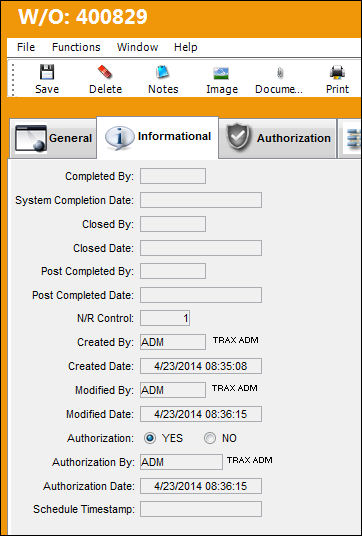Viewport: 362px width, 536px height.
Task: Click the Created Date field
Action: tap(201, 366)
